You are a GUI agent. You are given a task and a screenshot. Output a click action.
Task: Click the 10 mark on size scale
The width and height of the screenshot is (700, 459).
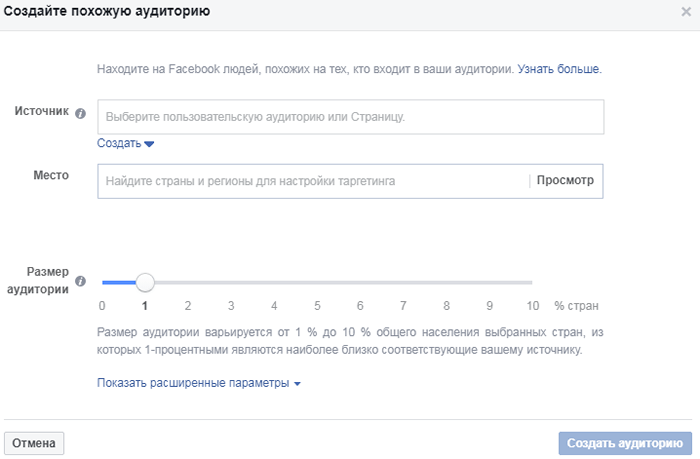(533, 306)
